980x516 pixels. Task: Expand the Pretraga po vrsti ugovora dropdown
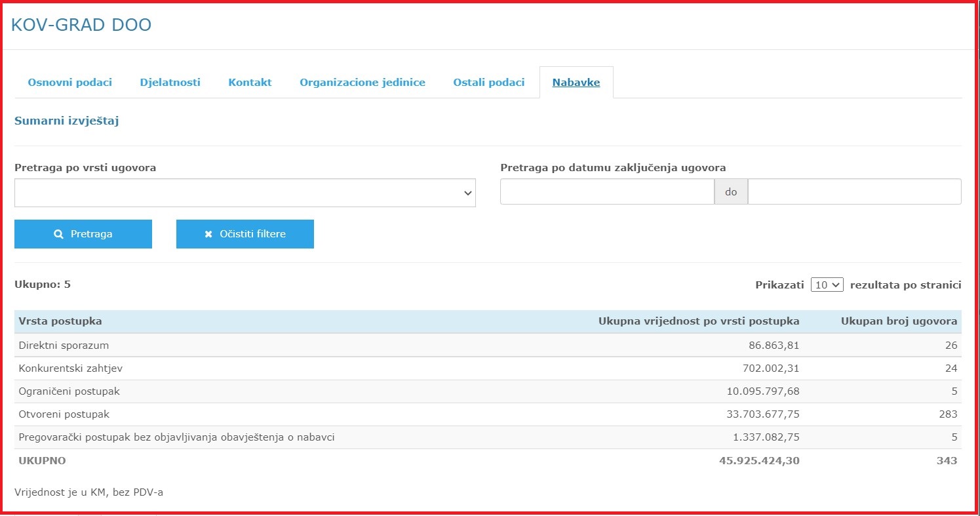pos(245,193)
